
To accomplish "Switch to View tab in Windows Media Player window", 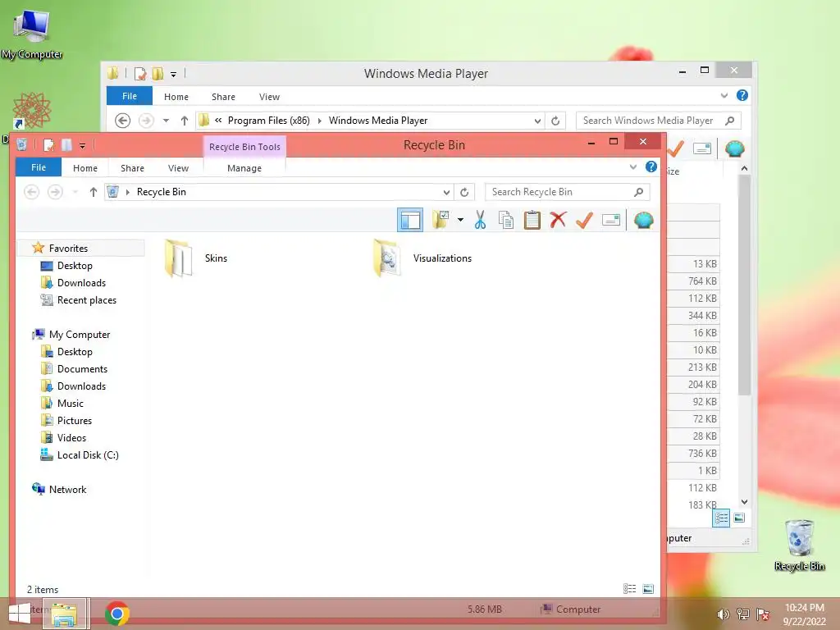I will tap(269, 97).
